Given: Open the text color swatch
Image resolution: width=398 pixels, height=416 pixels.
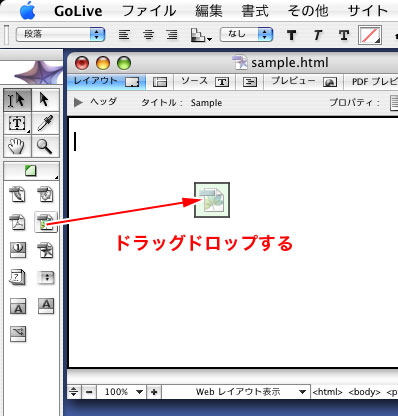Looking at the screenshot, I should coord(370,35).
